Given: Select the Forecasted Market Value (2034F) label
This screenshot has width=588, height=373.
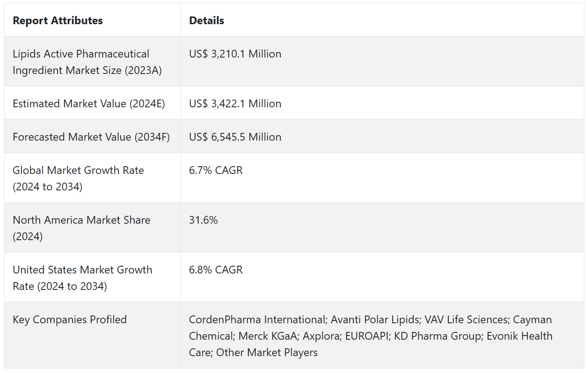Looking at the screenshot, I should [91, 137].
